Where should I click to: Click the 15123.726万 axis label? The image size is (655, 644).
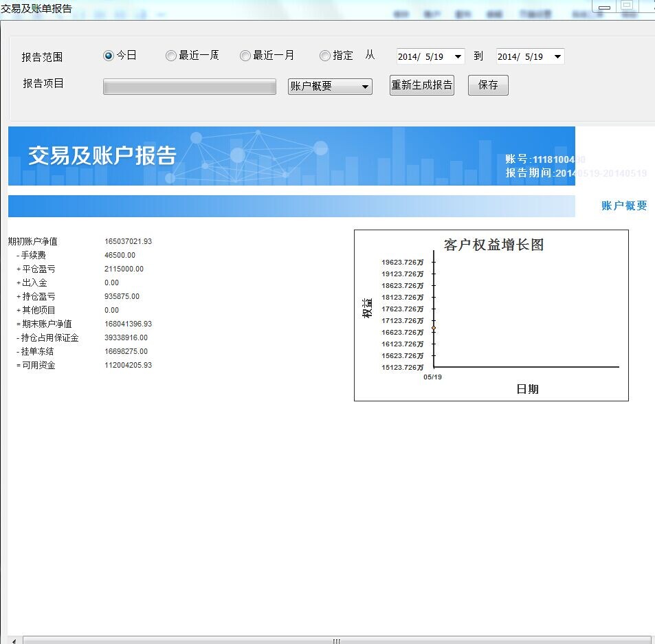click(x=402, y=368)
